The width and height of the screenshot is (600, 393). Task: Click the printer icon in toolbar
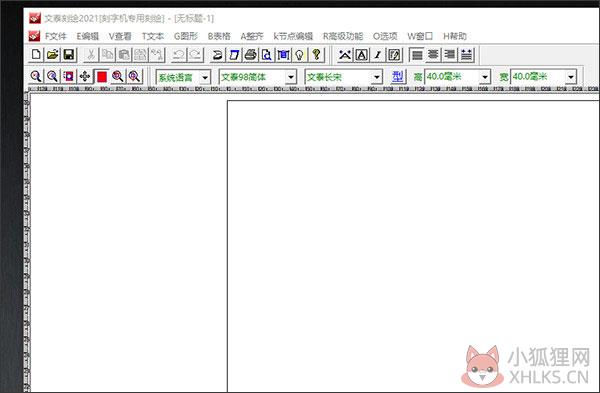coord(251,55)
